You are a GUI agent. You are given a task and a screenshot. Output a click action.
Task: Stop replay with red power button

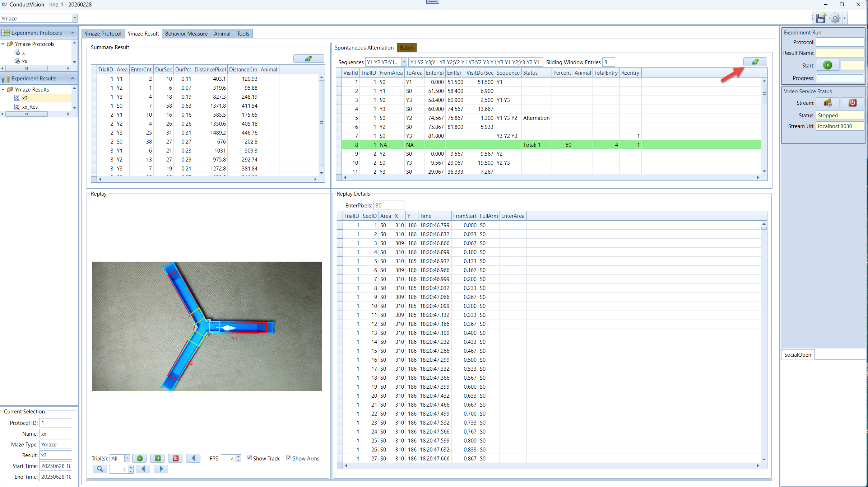click(x=175, y=458)
